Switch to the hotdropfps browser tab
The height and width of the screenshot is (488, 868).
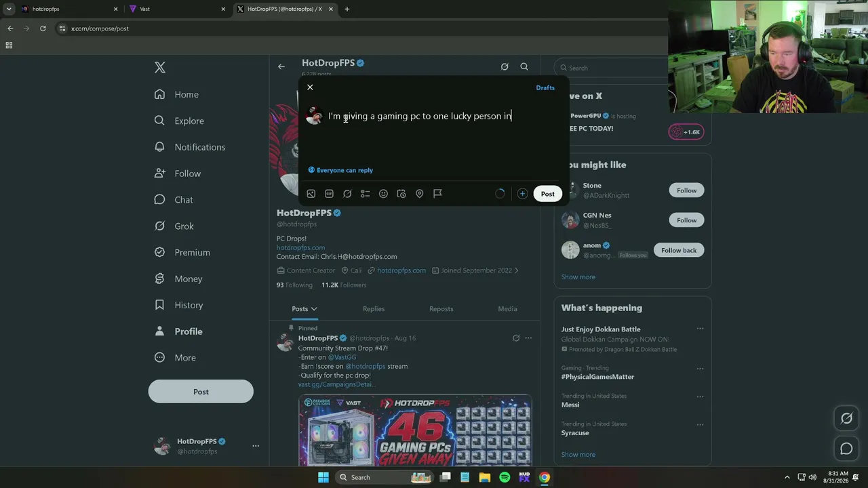point(70,9)
